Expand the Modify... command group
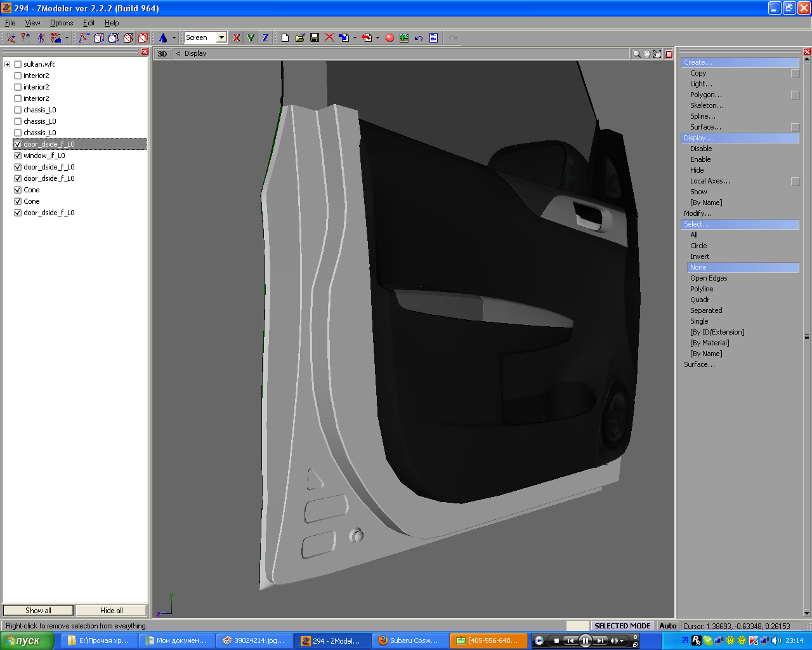 tap(697, 213)
